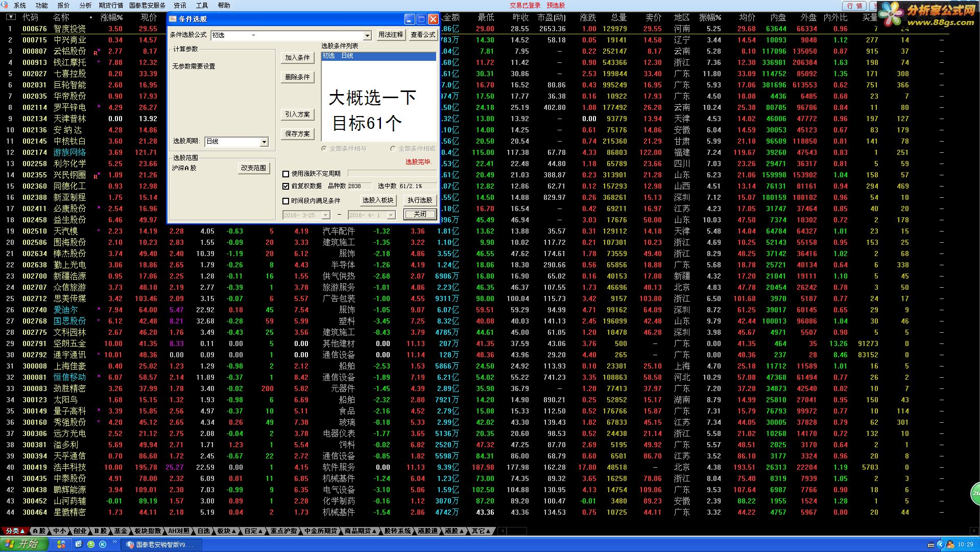
Task: Switch to the 基金 tab
Action: tap(121, 531)
